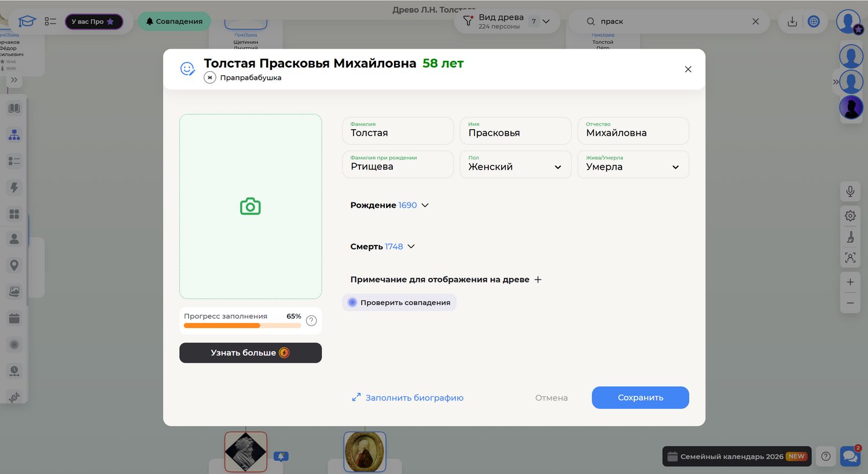
Task: Open the chat messages icon
Action: tap(850, 456)
